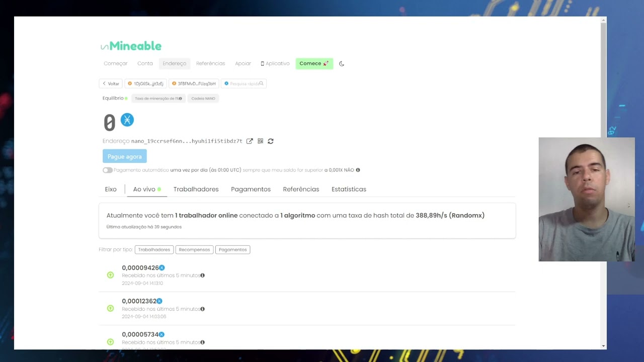The image size is (644, 362).
Task: Click the 388,89h/s (Randomx) hashrate text
Action: pyautogui.click(x=450, y=215)
